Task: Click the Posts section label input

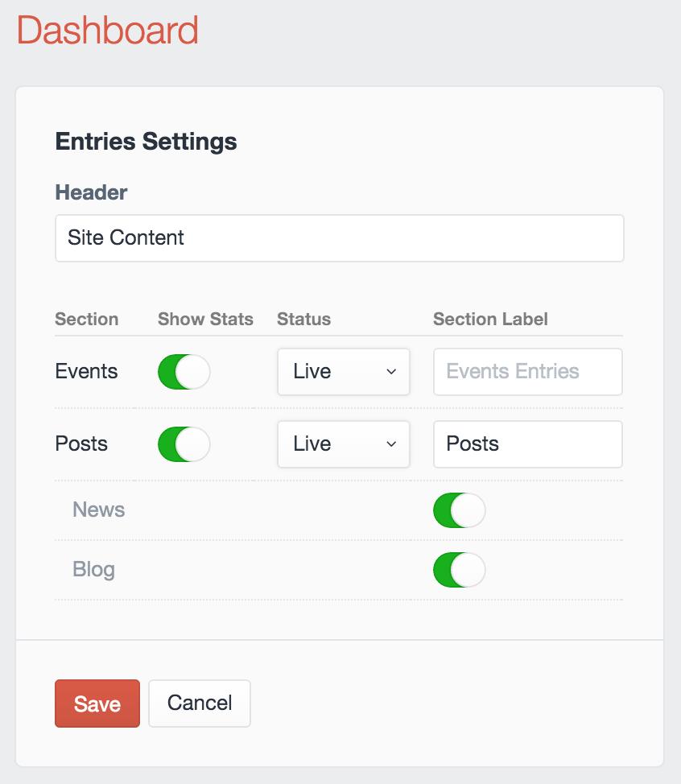Action: click(527, 444)
